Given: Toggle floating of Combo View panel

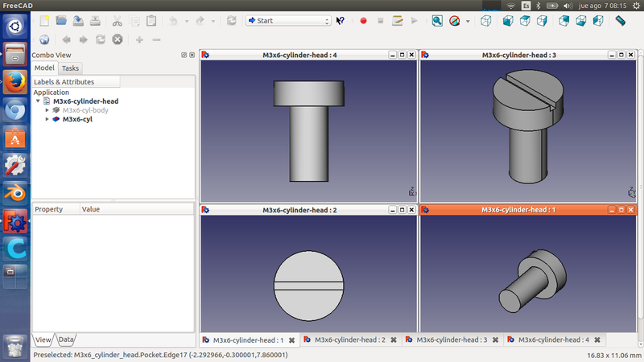Looking at the screenshot, I should coord(184,55).
